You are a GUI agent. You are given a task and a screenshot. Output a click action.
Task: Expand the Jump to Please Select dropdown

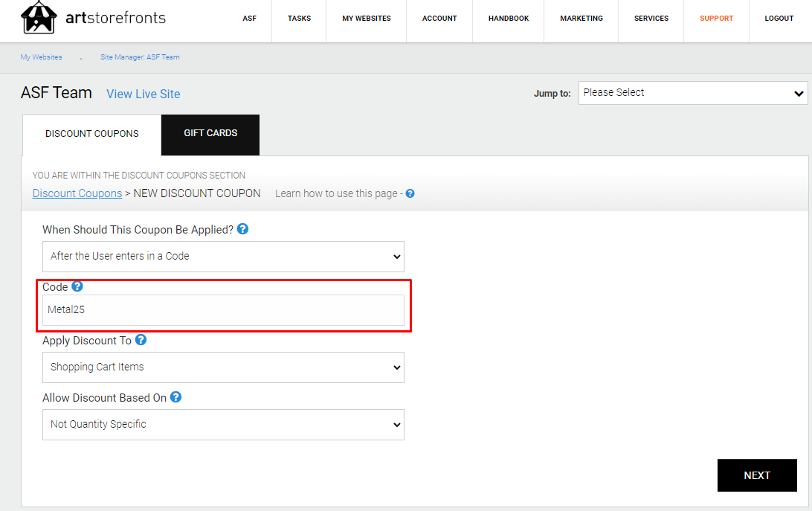tap(693, 93)
